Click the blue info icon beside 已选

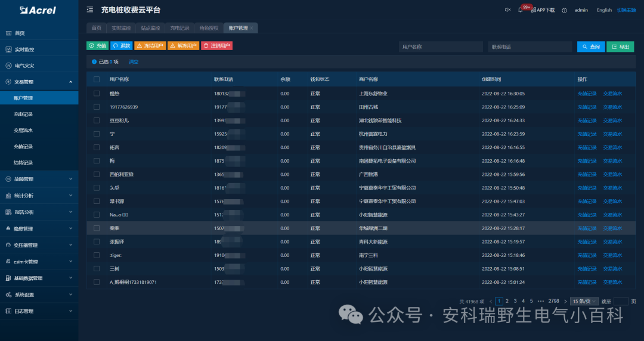[x=94, y=61]
